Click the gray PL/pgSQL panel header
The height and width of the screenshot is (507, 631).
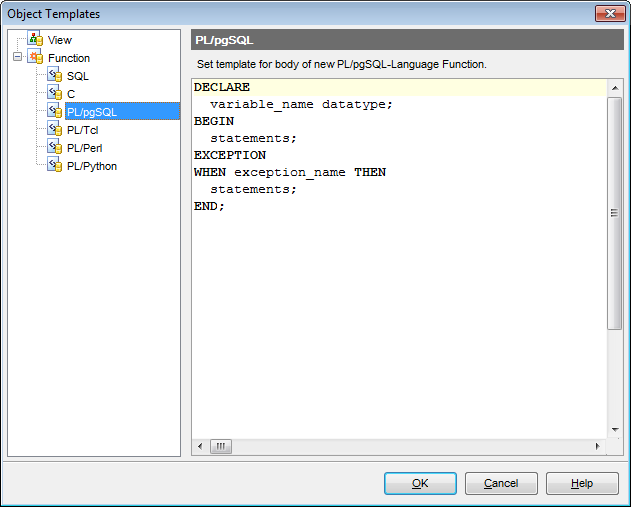pos(407,40)
